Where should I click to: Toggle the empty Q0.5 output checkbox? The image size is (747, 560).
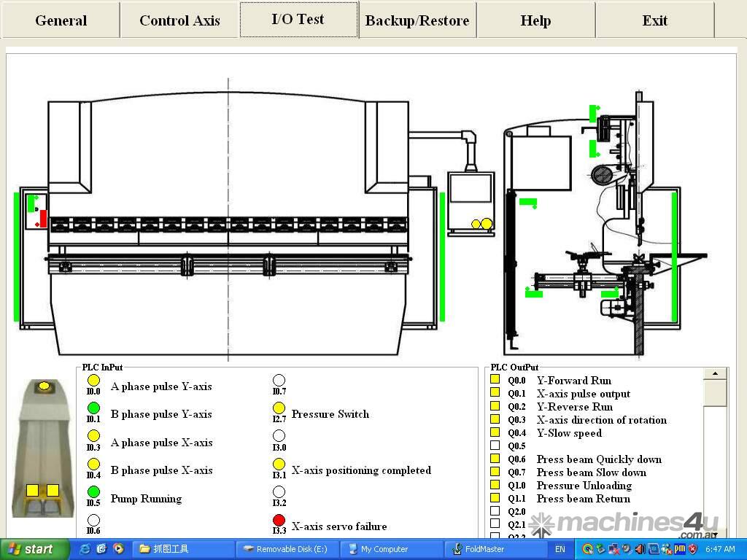pos(495,446)
